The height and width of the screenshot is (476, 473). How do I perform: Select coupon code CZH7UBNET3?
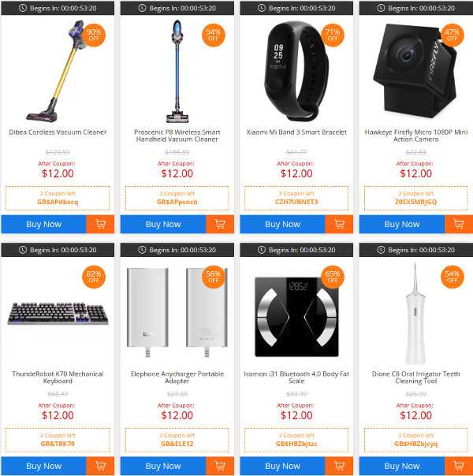(296, 202)
